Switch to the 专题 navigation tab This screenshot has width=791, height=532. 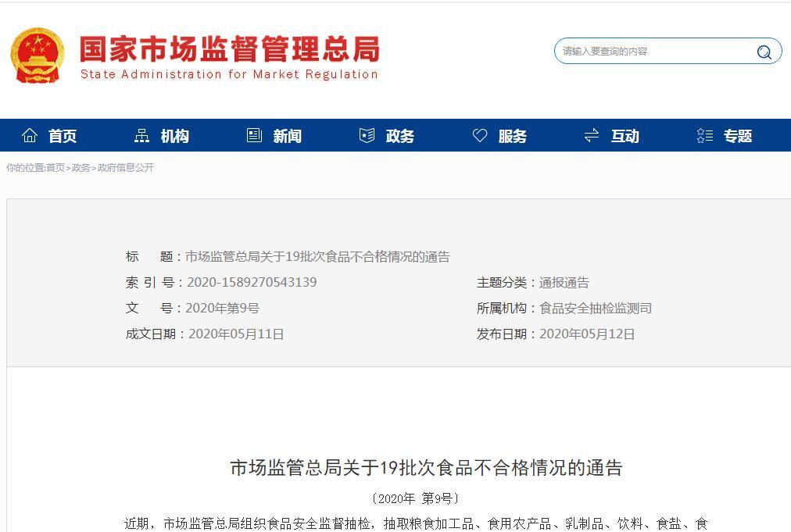point(738,135)
